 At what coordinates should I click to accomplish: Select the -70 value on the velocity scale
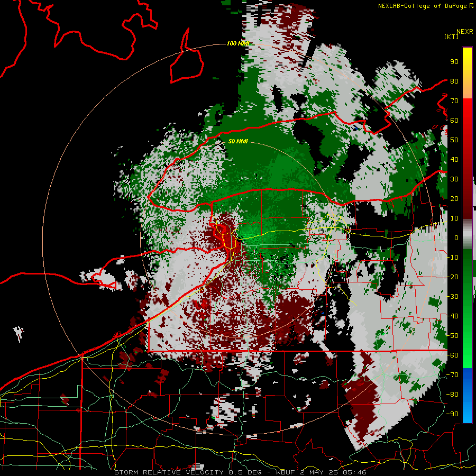pyautogui.click(x=452, y=375)
